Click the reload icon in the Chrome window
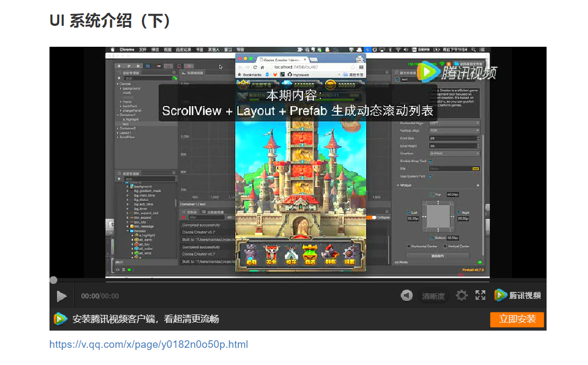Viewport: 588px width, 365px height. click(255, 67)
